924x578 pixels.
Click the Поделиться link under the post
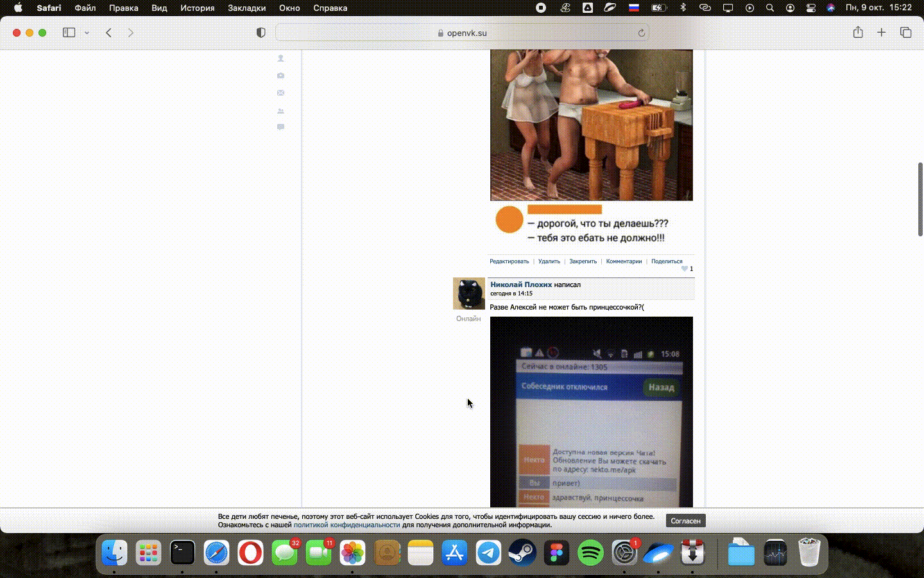(x=667, y=261)
